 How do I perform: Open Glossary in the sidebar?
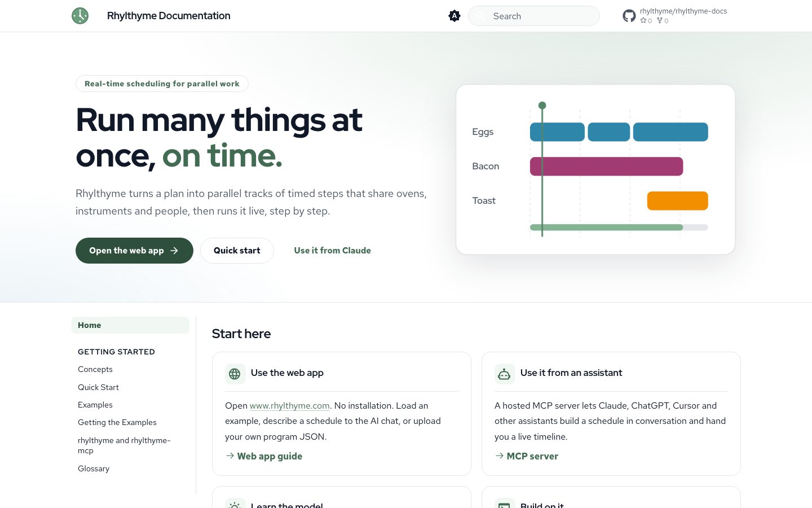94,468
